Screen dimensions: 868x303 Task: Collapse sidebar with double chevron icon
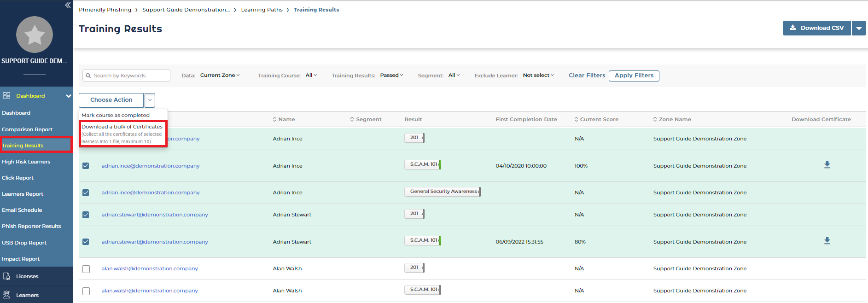click(68, 5)
